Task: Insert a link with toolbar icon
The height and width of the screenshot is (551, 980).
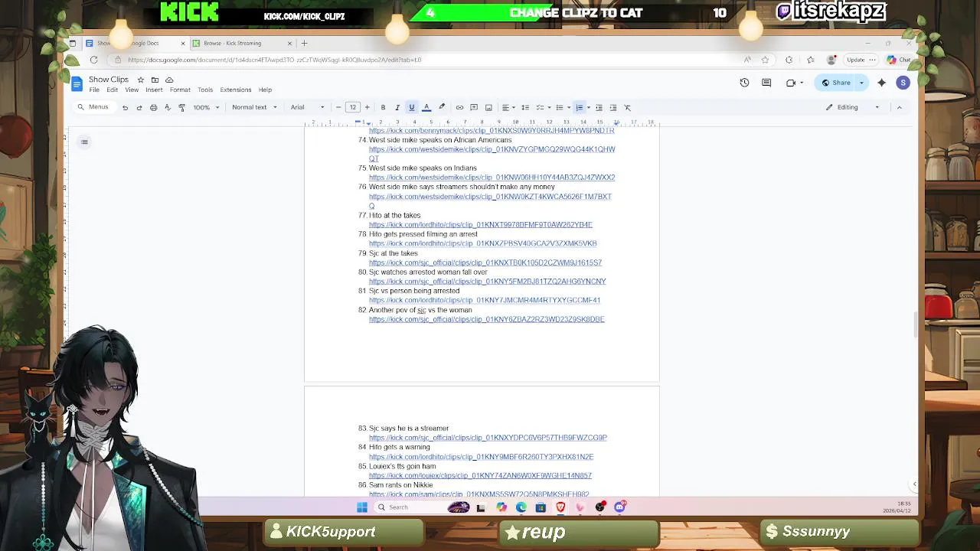Action: (459, 107)
